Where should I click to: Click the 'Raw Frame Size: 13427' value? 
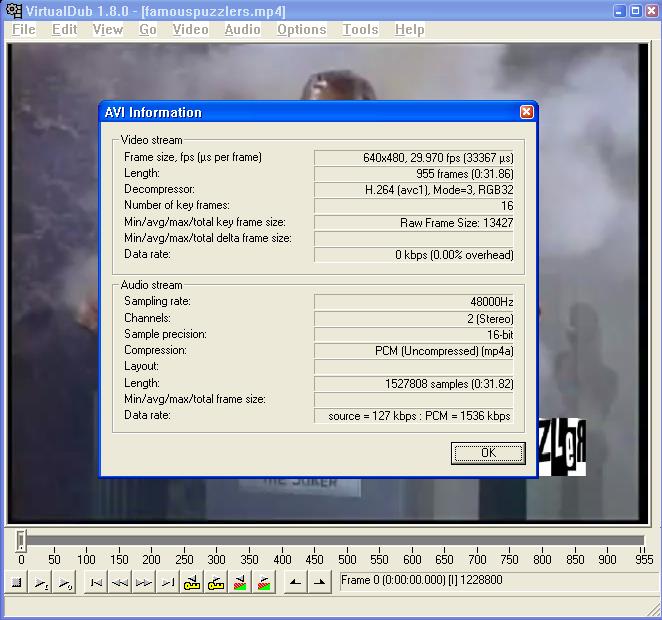414,223
